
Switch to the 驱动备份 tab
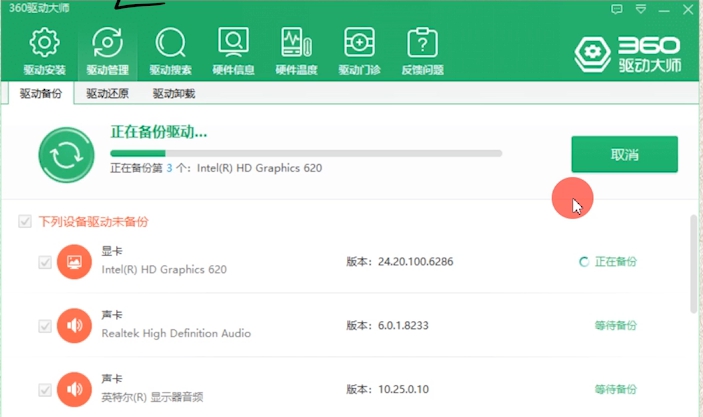41,93
